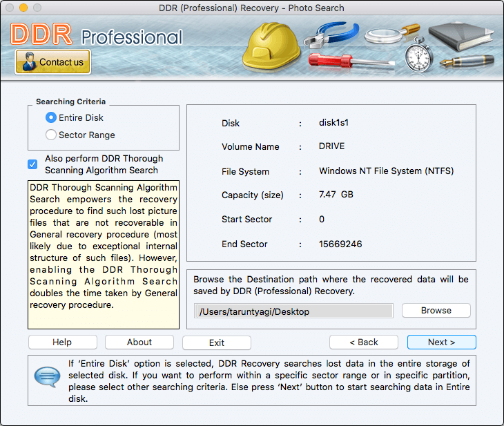Click Windows NT File System (NTFS) text
Viewport: 504px width, 426px height.
pos(387,171)
